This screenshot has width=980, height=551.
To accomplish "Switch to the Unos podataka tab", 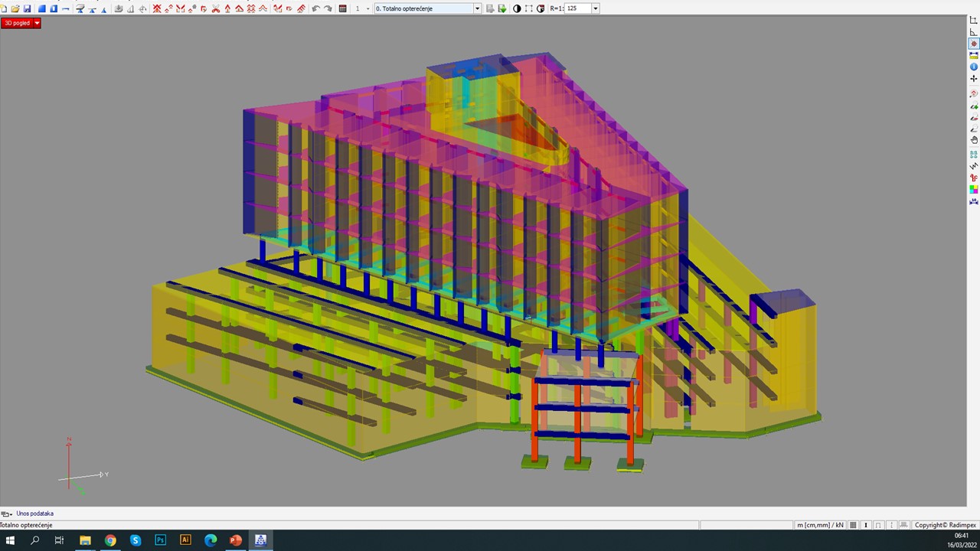I will [34, 514].
